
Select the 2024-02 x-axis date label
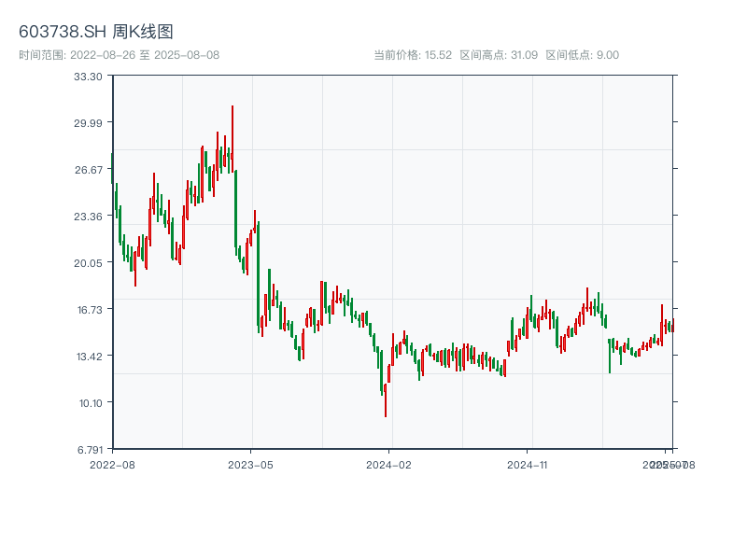pyautogui.click(x=389, y=464)
